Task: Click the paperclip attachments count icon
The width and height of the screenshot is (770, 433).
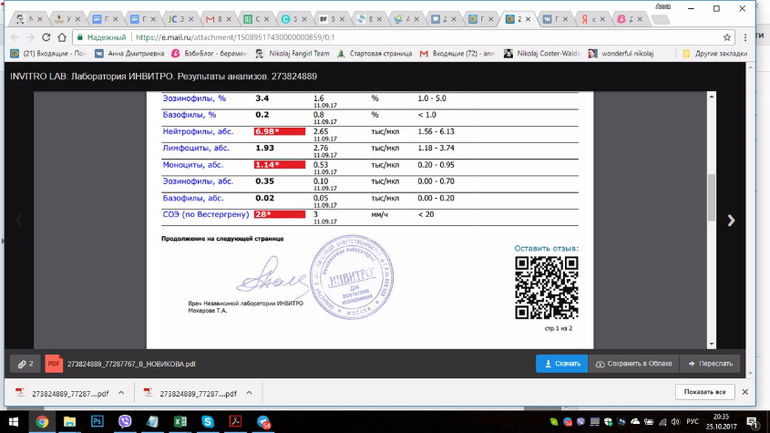Action: tap(25, 364)
